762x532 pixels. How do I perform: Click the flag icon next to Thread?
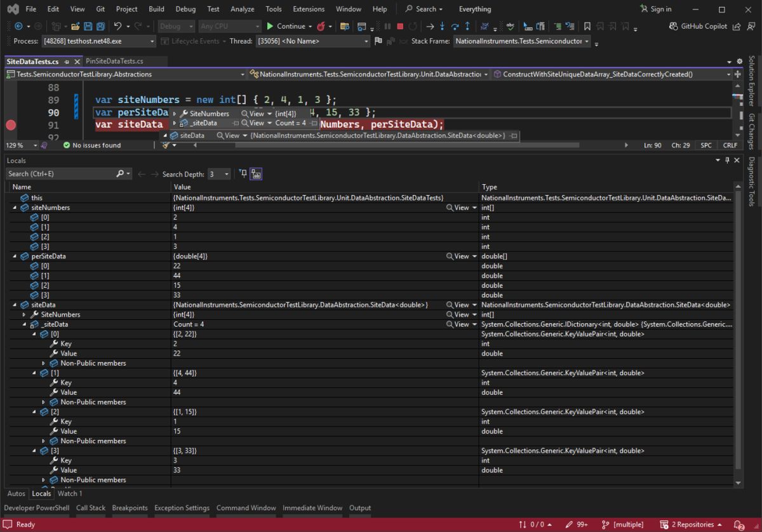click(x=378, y=41)
